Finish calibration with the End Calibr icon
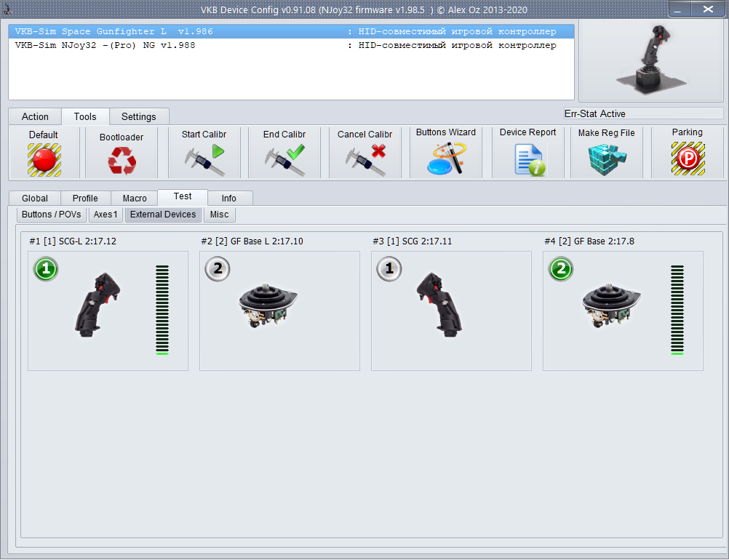 tap(285, 160)
